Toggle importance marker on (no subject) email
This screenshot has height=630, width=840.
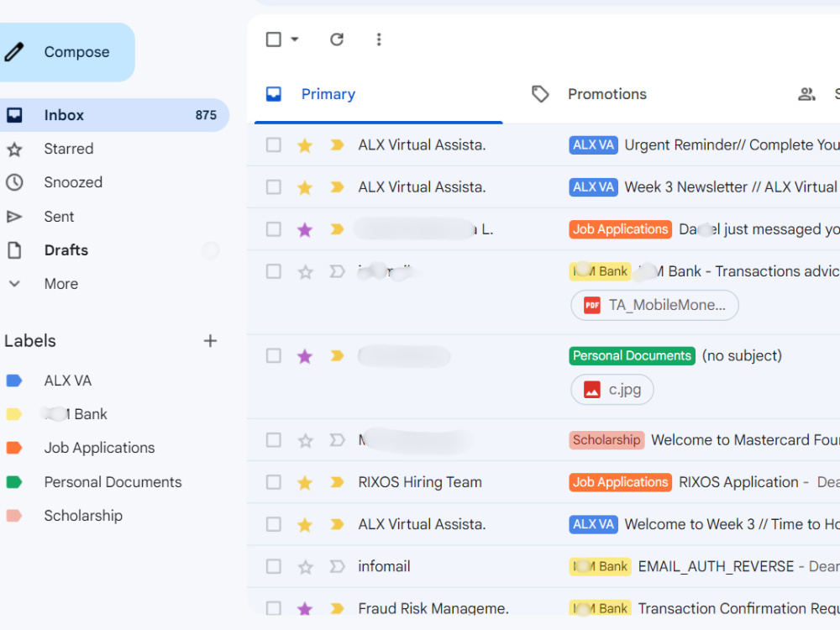[x=337, y=355]
